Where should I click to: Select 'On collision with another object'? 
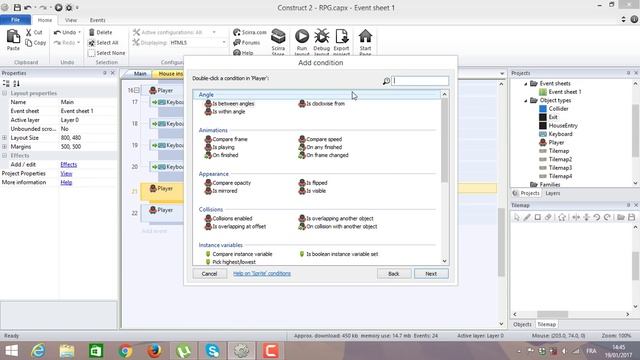pos(342,227)
